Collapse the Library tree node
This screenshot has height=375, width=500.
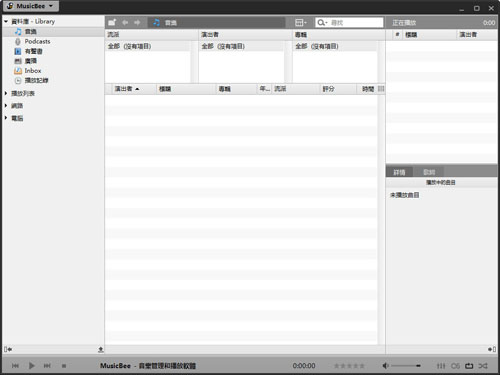[x=6, y=21]
